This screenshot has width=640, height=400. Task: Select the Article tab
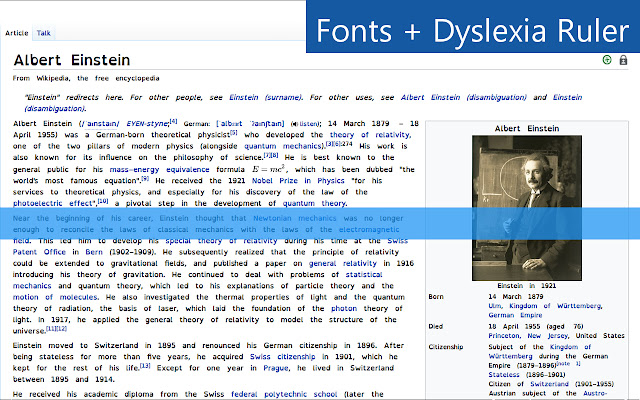17,33
